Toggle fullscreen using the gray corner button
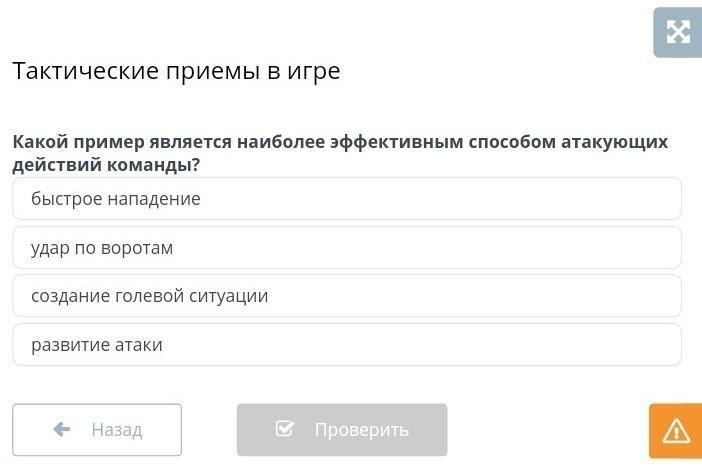The width and height of the screenshot is (702, 471). 678,32
